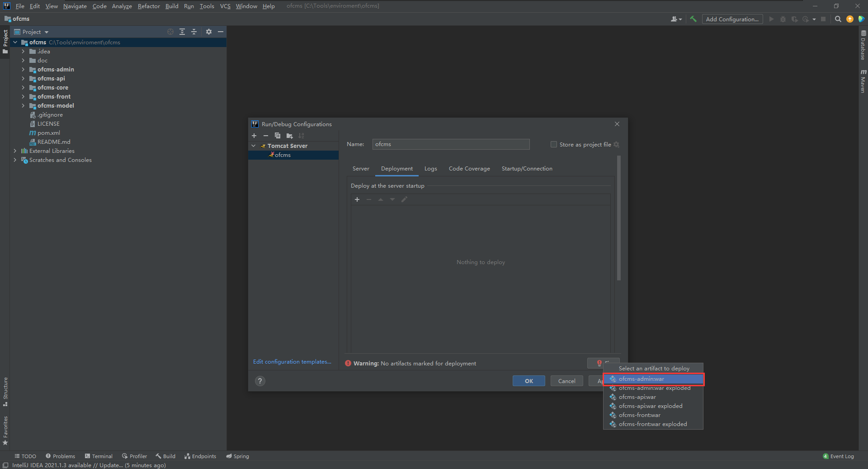Viewport: 868px width, 469px height.
Task: Click Select Opened File locate icon
Action: [x=170, y=32]
